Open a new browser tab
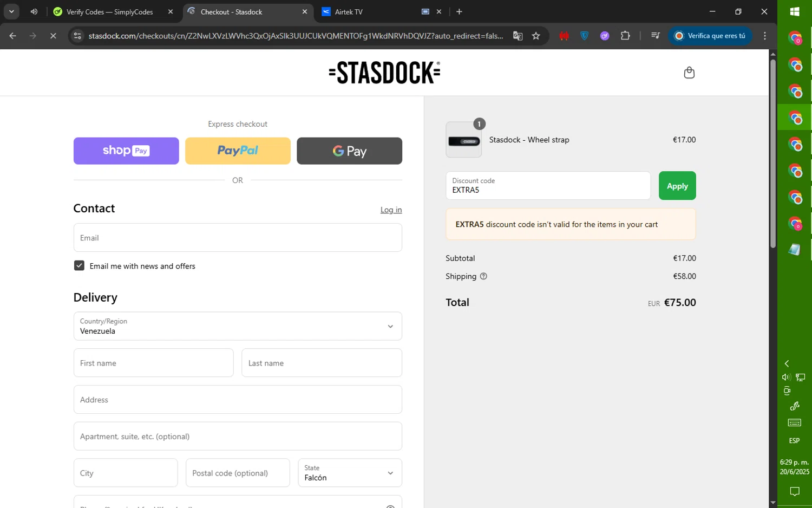812x508 pixels. [459, 11]
